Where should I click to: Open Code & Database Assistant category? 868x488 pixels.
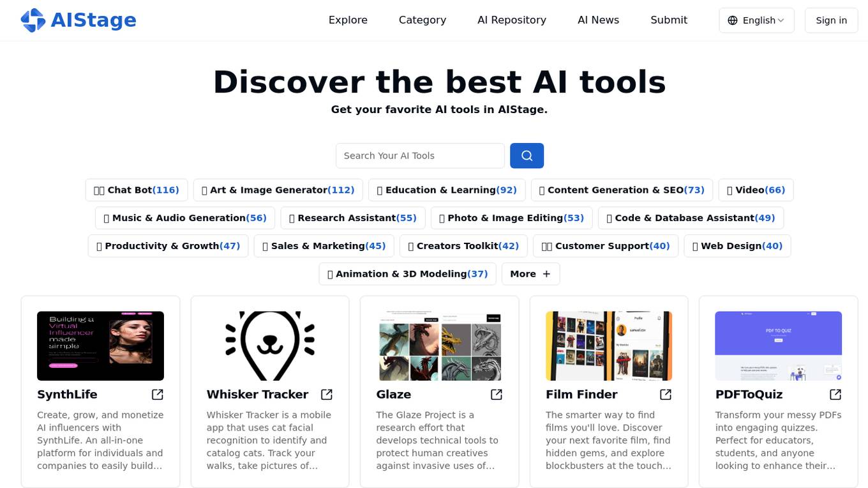click(691, 218)
